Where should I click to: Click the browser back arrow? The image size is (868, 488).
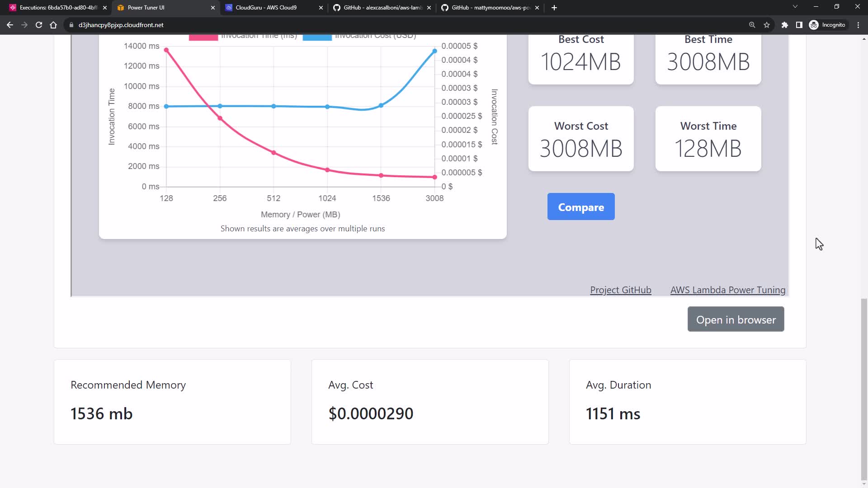coord(10,25)
